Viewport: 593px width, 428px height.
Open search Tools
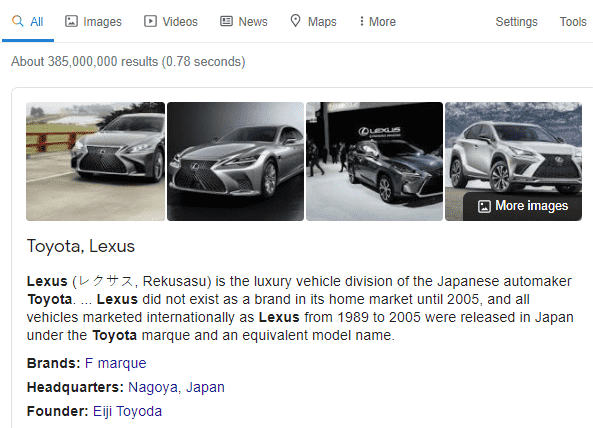[x=573, y=22]
